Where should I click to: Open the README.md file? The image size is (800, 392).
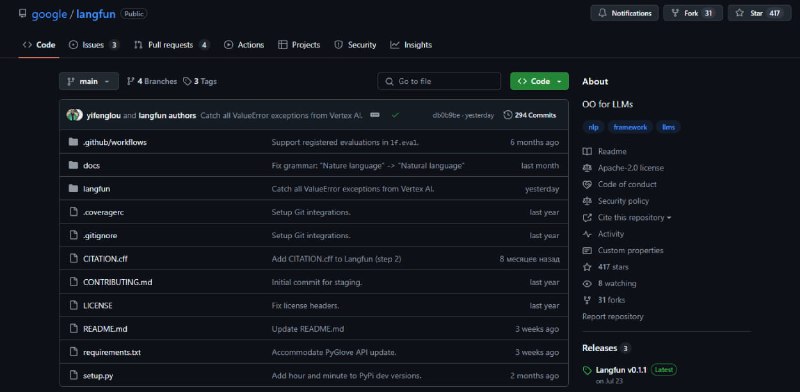(x=105, y=329)
